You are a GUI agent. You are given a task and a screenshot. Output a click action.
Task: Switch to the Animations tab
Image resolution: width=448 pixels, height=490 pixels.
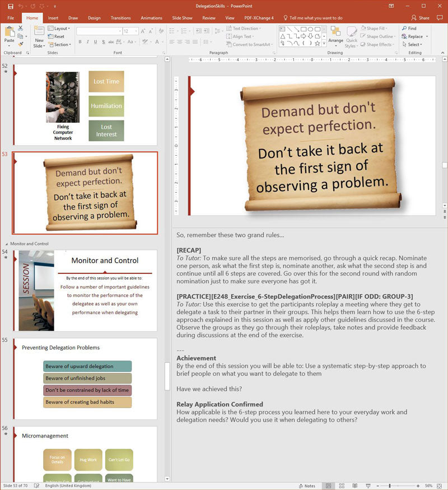pos(152,18)
